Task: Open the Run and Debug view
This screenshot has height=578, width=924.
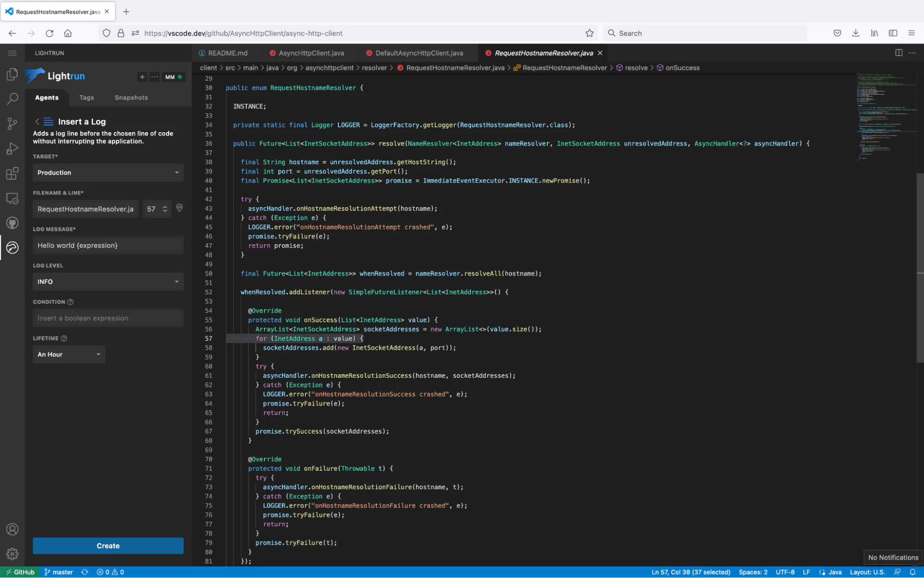Action: [12, 148]
